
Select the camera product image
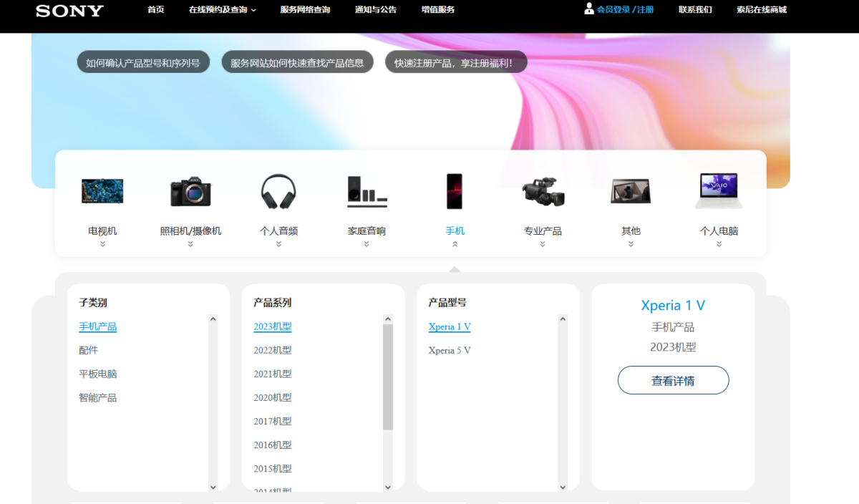coord(190,191)
